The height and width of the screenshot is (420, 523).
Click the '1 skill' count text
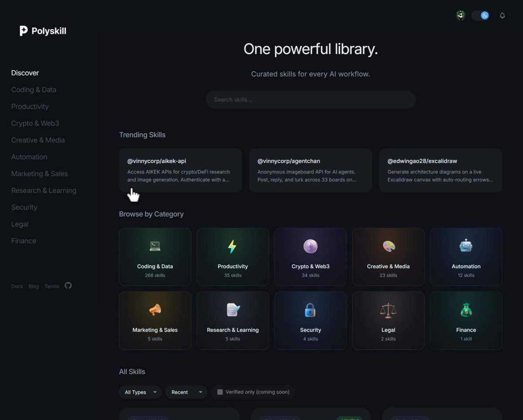(x=466, y=339)
